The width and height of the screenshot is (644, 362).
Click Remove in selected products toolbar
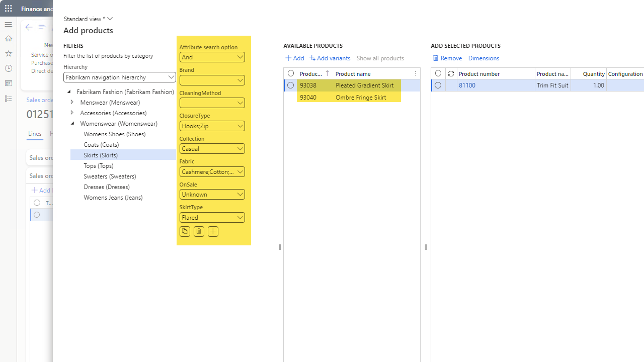[447, 58]
